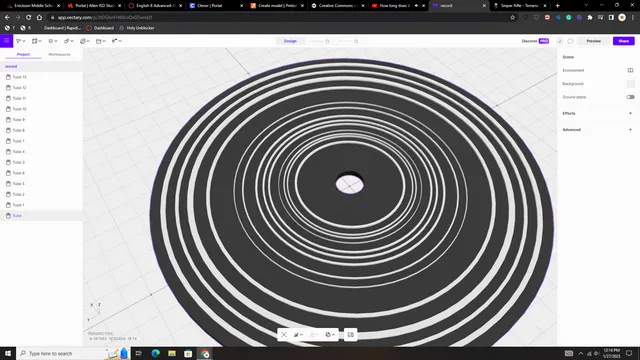Click the zoom-to-fit icon in bottom toolbar
The height and width of the screenshot is (360, 640).
284,335
